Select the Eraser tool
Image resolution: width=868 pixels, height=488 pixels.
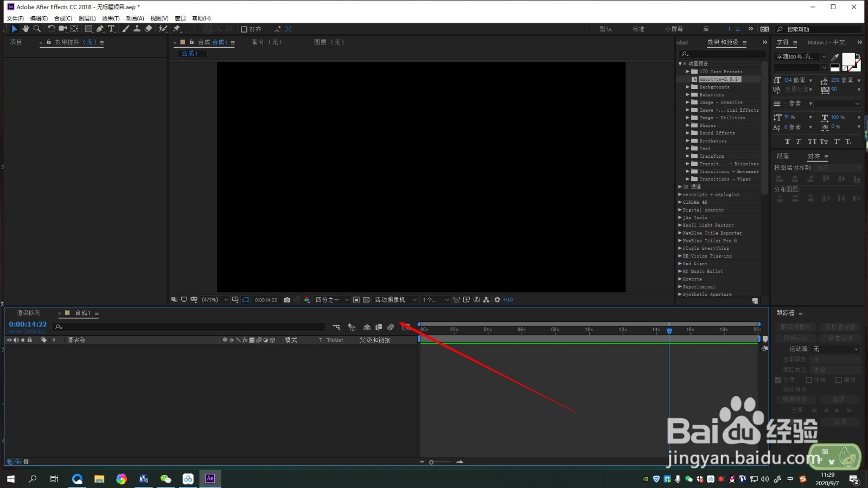point(148,29)
